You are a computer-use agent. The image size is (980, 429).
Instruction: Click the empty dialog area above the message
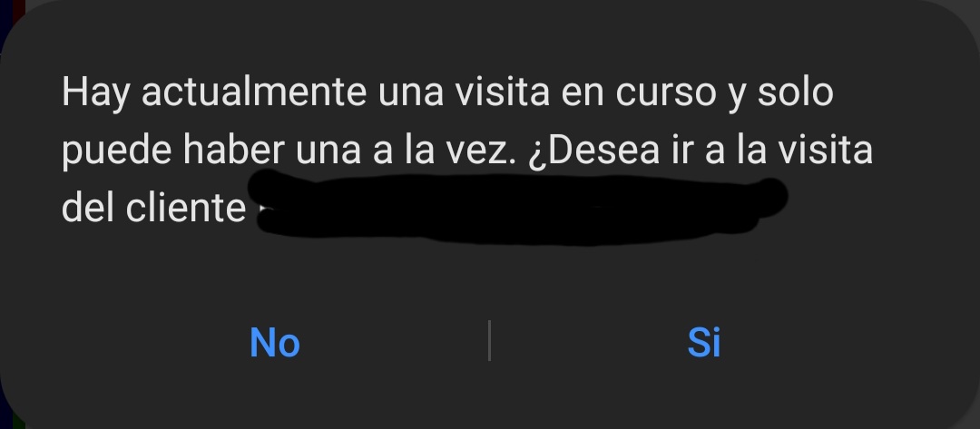(489, 37)
